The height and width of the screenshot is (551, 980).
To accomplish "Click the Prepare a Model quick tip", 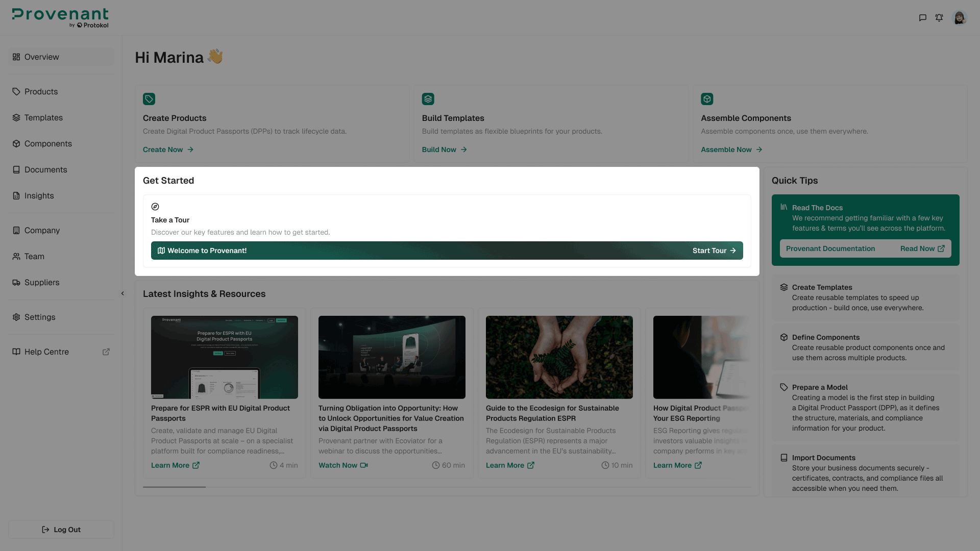I will (x=866, y=408).
